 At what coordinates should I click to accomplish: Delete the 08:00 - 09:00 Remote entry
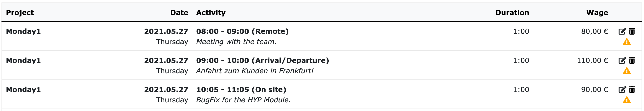pyautogui.click(x=632, y=31)
